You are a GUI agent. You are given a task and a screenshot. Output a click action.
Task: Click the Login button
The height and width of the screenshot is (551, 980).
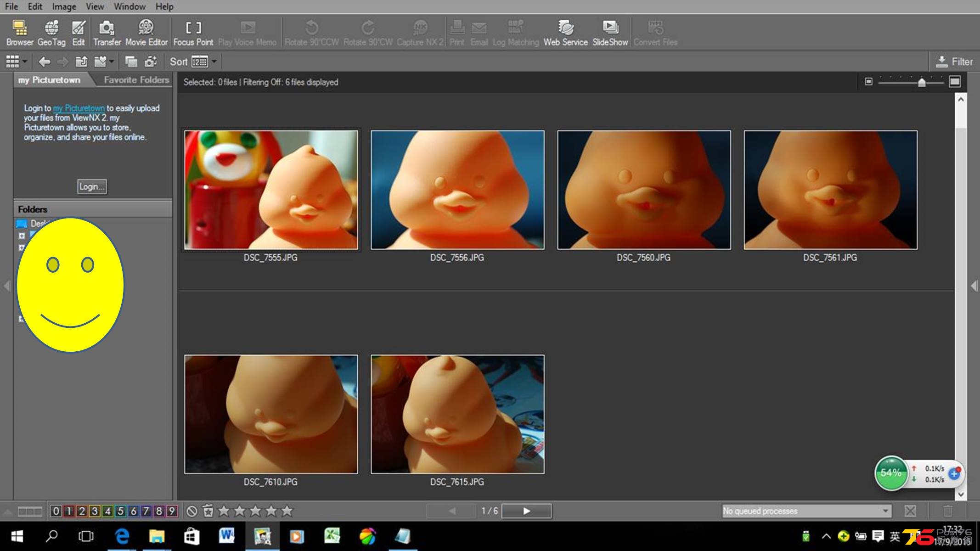[x=92, y=186]
